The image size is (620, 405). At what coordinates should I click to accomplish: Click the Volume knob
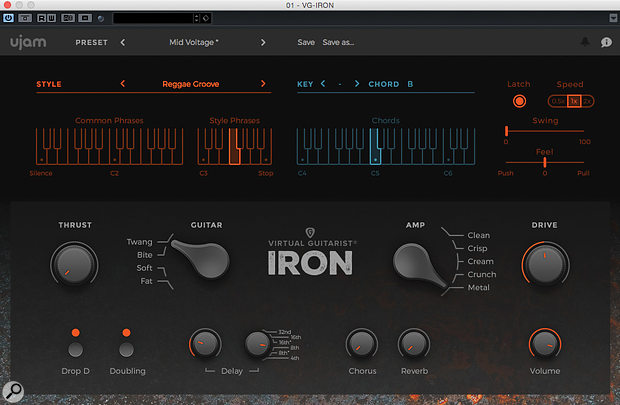[x=545, y=344]
